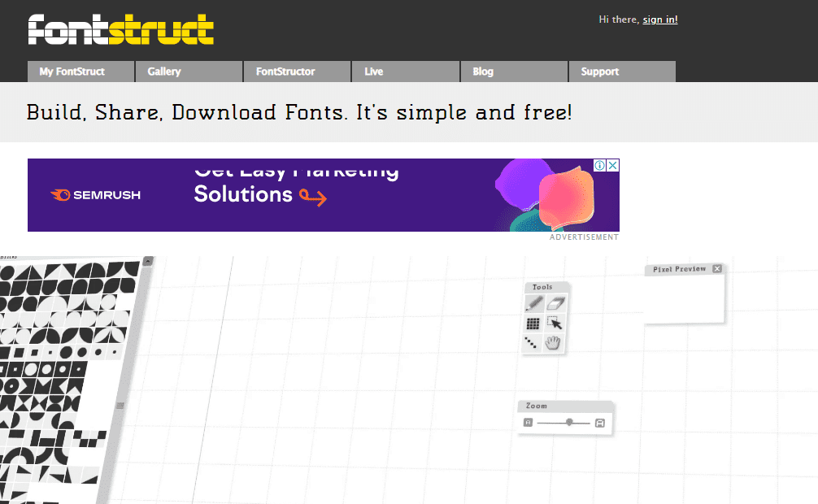The height and width of the screenshot is (504, 818).
Task: Collapse the bricks palette with top arrow
Action: (148, 261)
